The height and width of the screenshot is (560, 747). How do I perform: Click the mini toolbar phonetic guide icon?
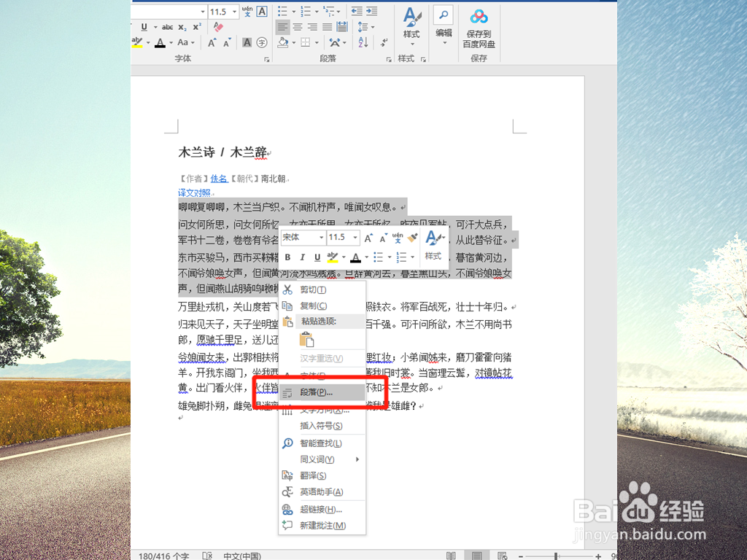[398, 238]
